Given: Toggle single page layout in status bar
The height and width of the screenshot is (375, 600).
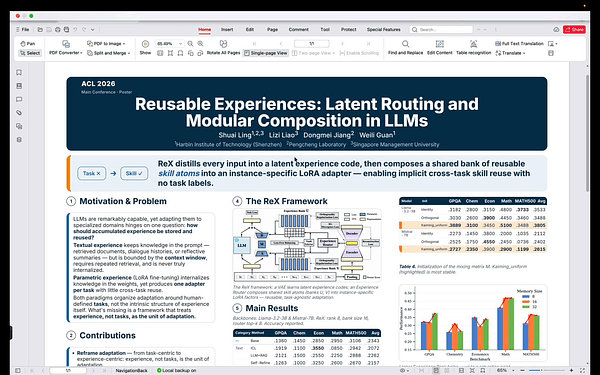Looking at the screenshot, I should pyautogui.click(x=436, y=370).
